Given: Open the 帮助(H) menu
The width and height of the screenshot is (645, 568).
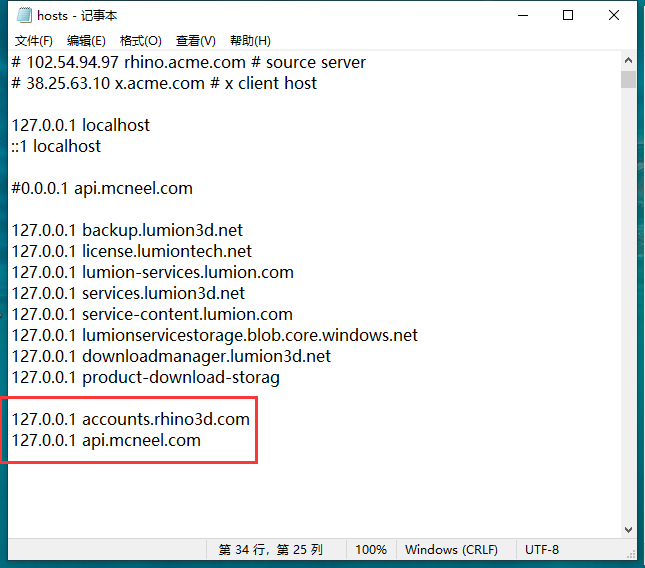Looking at the screenshot, I should (x=250, y=41).
